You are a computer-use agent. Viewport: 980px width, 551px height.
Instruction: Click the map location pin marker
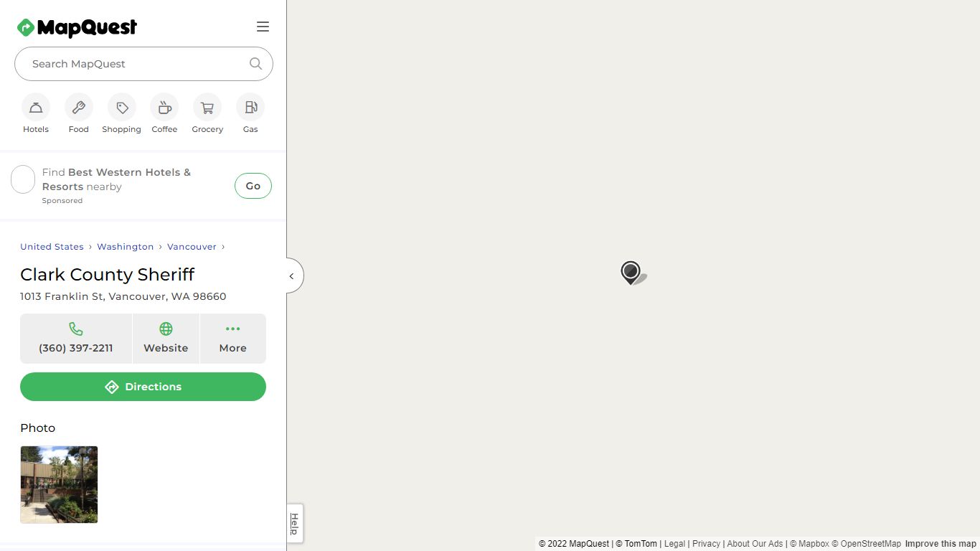pos(631,273)
